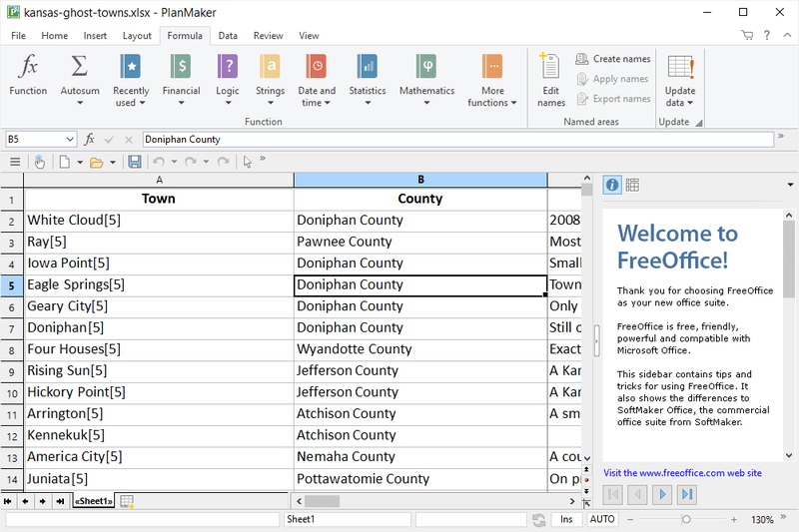
Task: Click the zoom slider handle
Action: click(x=686, y=519)
